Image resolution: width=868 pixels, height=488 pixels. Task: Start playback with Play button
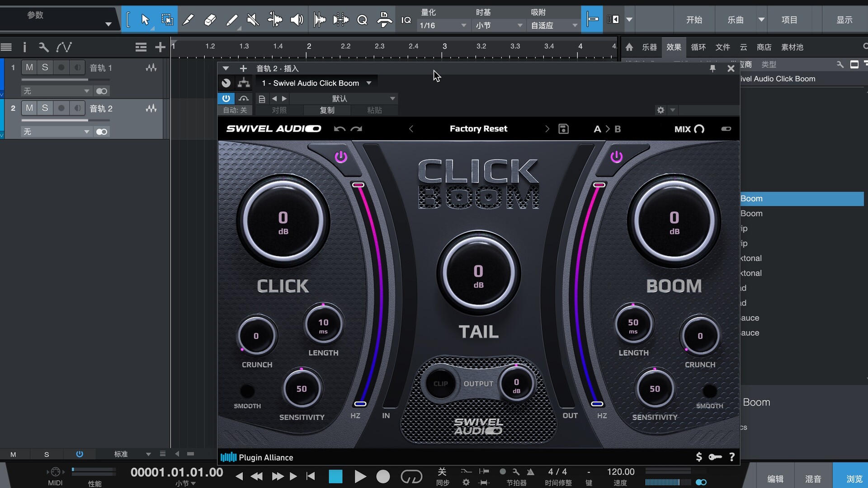point(360,476)
